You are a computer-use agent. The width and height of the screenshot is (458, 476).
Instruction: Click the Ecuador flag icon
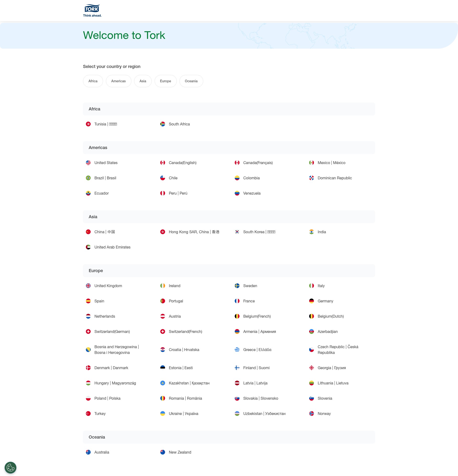click(x=88, y=193)
